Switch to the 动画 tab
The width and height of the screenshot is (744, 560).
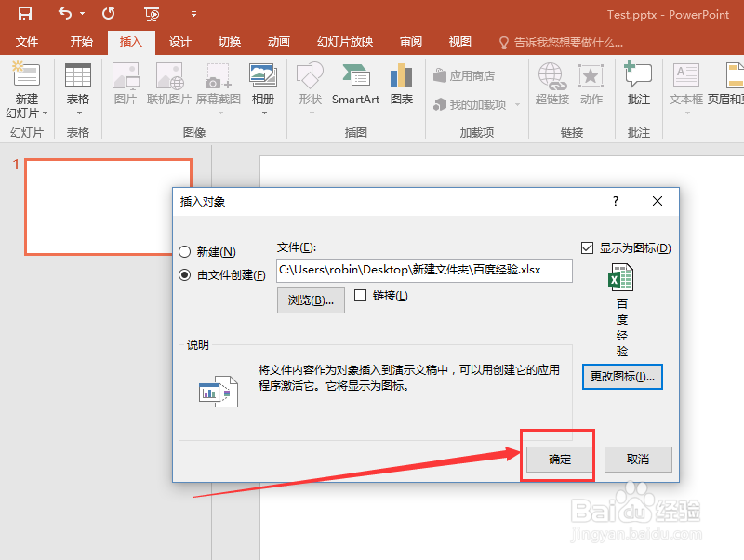pyautogui.click(x=278, y=42)
